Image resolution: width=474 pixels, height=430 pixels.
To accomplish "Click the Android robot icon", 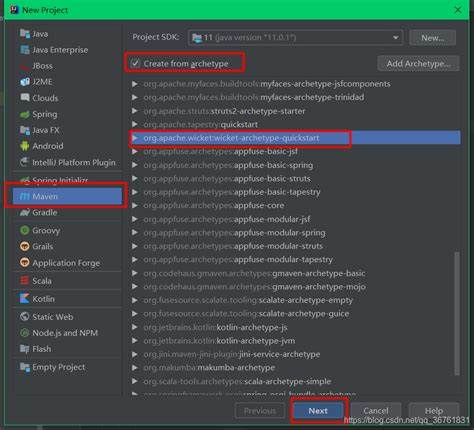I will pos(25,146).
